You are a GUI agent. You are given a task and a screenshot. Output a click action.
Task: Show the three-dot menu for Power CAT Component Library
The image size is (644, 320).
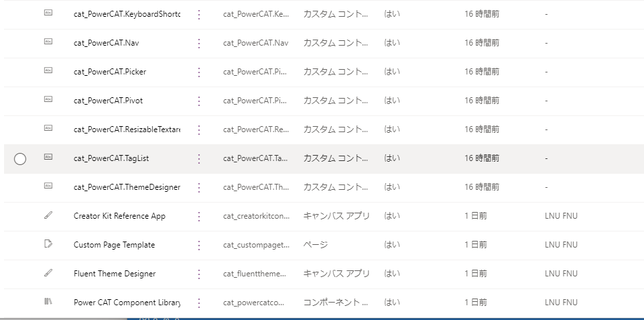(x=199, y=303)
